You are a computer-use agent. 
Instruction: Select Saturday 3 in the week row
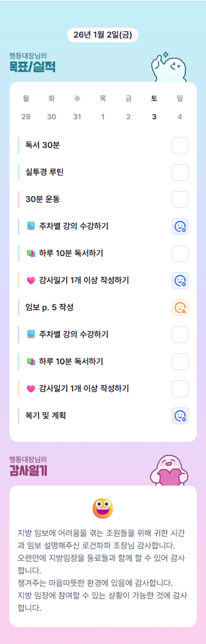pyautogui.click(x=154, y=117)
